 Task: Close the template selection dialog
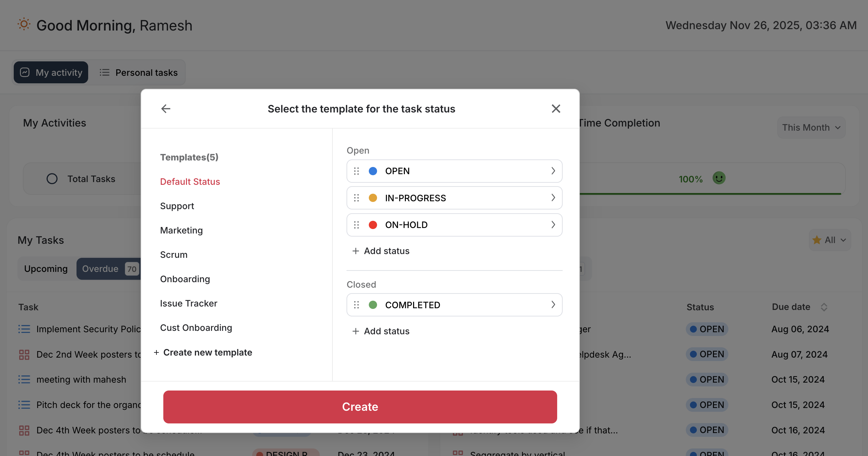tap(556, 109)
